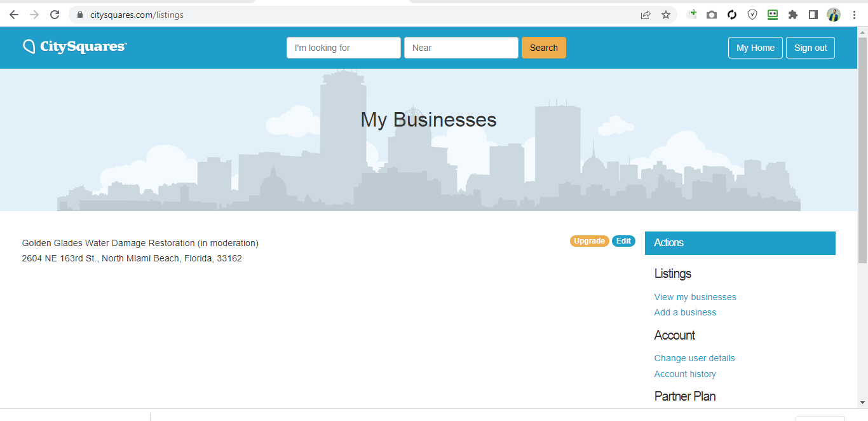Click the shield extension icon

(x=752, y=15)
